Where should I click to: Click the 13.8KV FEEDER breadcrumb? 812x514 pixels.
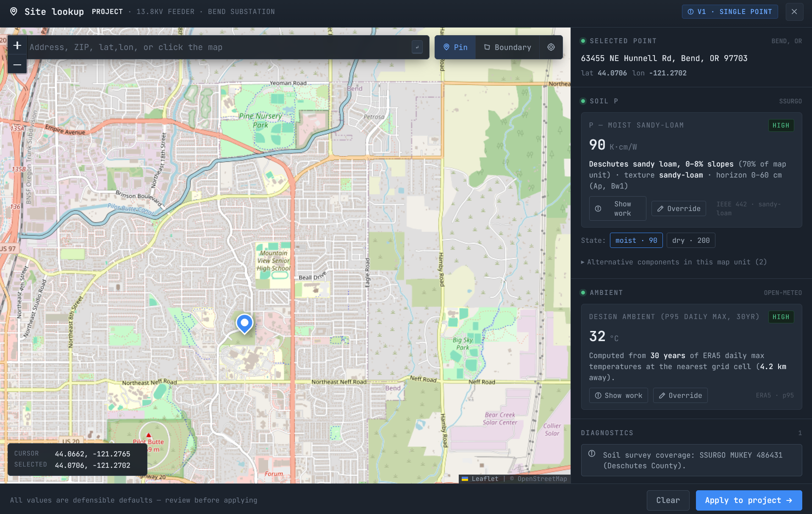165,11
